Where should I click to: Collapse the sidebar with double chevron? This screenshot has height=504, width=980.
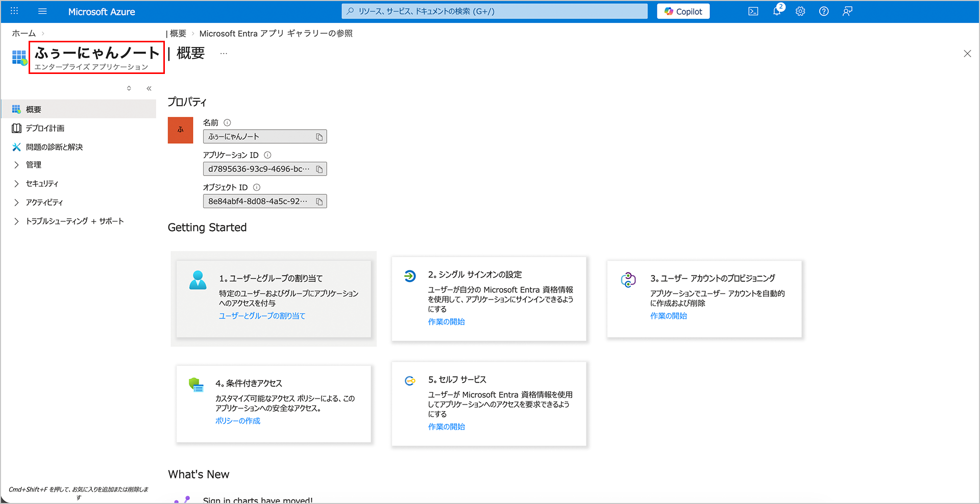click(x=149, y=88)
